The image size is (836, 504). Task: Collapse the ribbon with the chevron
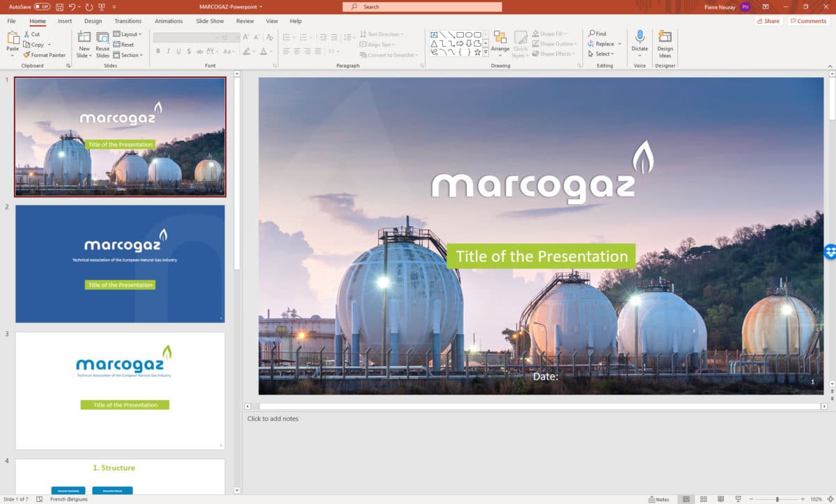coord(829,65)
